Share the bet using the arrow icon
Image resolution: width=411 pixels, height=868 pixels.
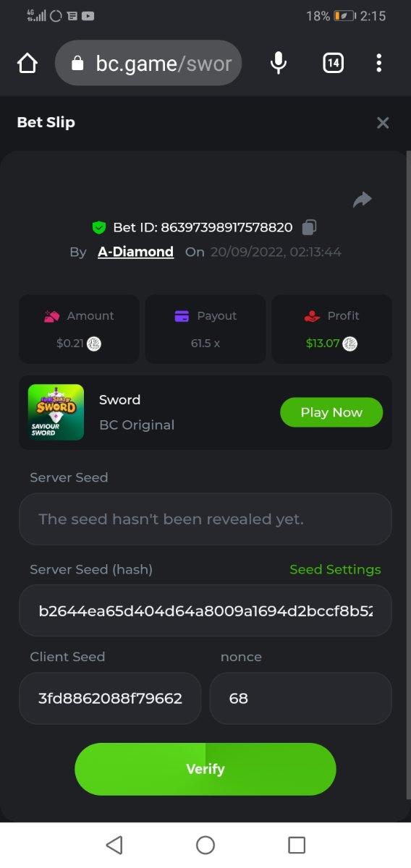362,200
